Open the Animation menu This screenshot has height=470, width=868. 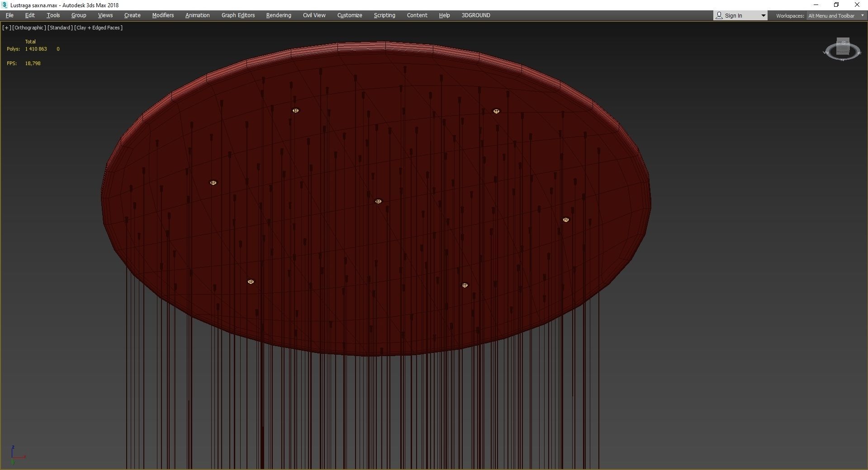point(198,15)
